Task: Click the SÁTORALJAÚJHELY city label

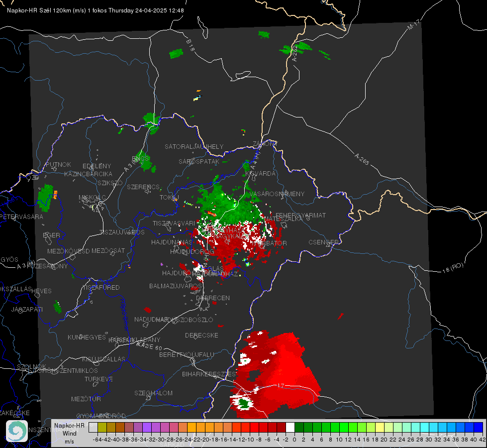Action: coord(194,146)
